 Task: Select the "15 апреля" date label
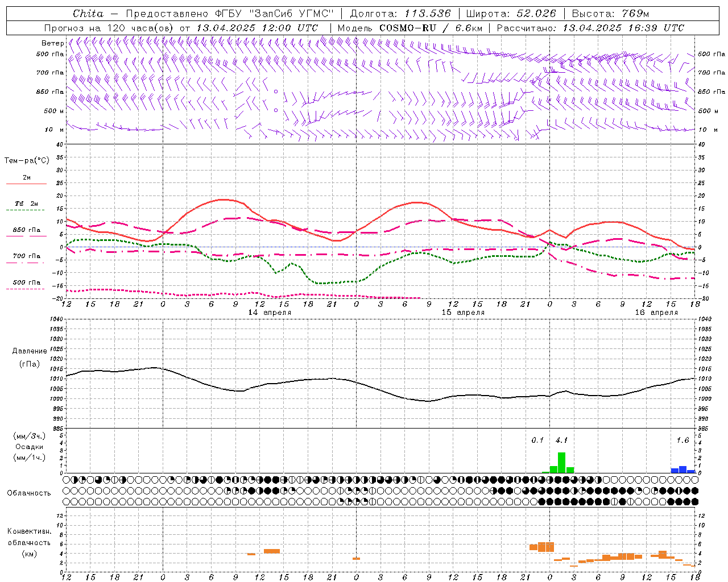(463, 313)
